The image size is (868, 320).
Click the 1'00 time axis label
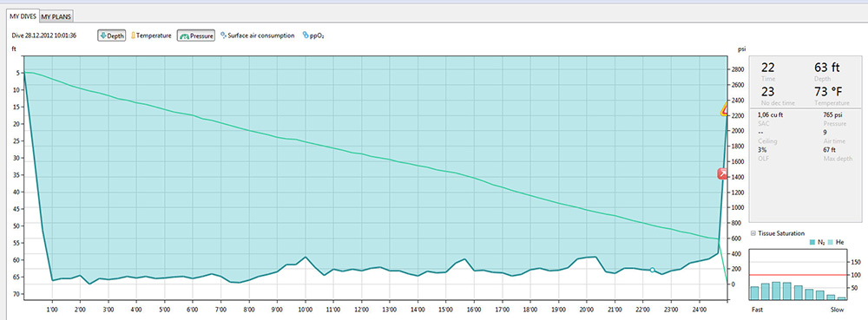(52, 310)
